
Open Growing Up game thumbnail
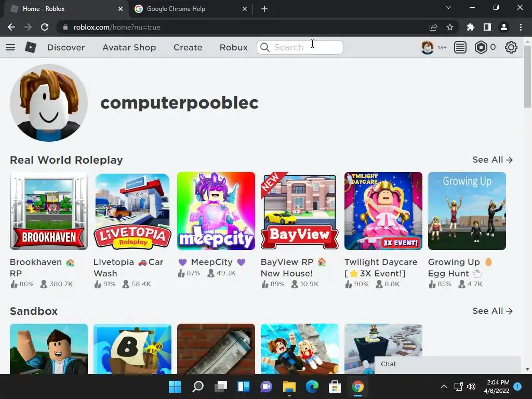[467, 211]
